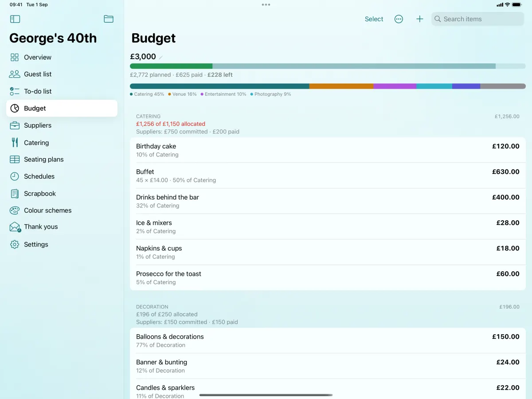Viewport: 532px width, 399px height.
Task: Tap the three-dot multitasking indicator
Action: (266, 4)
